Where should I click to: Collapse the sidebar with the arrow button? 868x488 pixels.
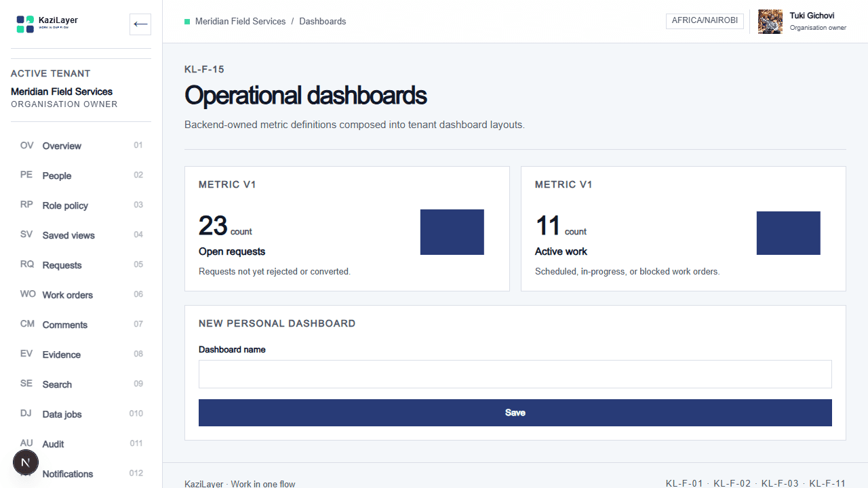click(x=140, y=24)
